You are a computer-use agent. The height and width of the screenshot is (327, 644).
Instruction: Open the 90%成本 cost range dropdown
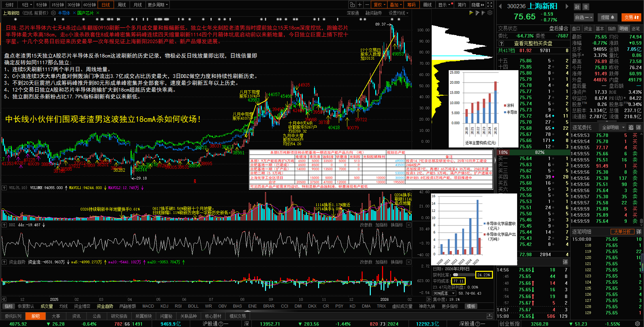point(444,293)
